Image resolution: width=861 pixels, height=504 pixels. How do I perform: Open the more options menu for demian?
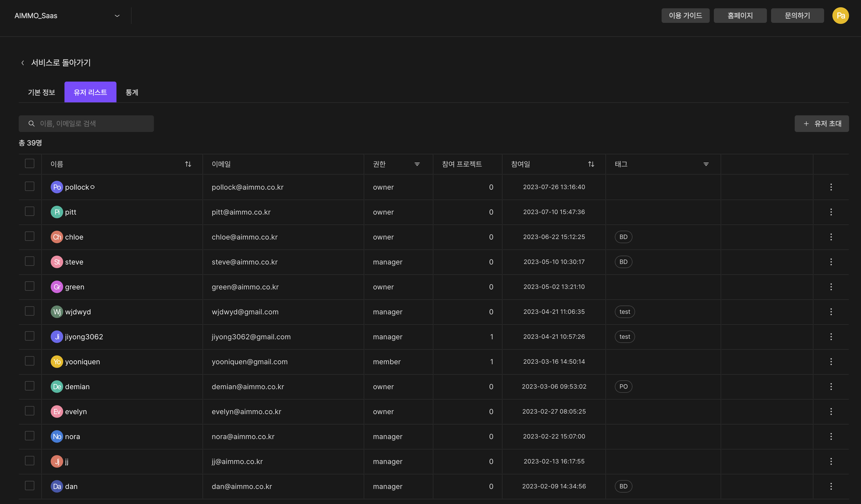tap(831, 386)
